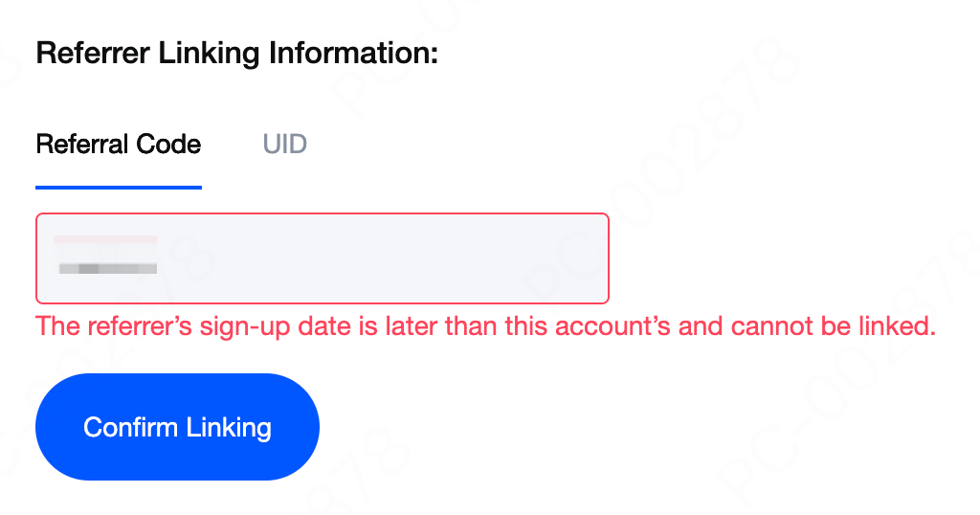Switch to the UID tab

[284, 145]
